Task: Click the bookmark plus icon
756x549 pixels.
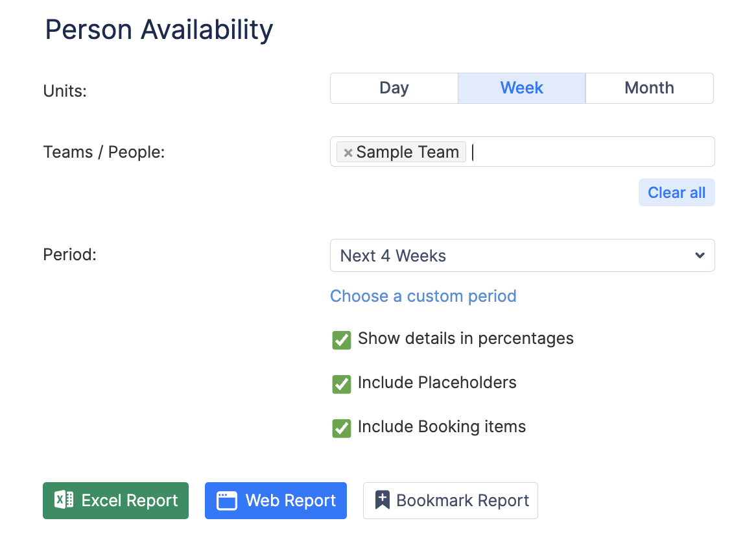Action: 383,500
